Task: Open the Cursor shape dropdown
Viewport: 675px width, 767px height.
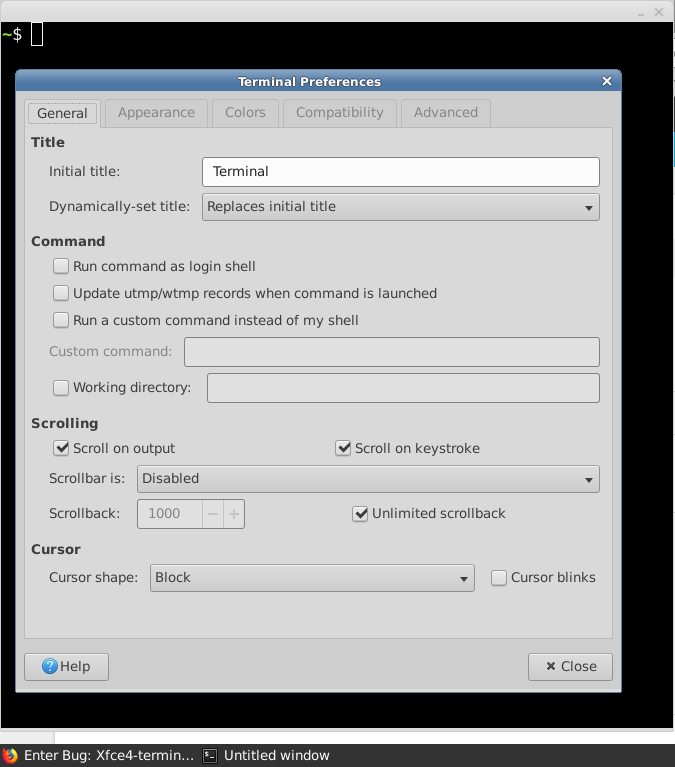Action: point(312,578)
